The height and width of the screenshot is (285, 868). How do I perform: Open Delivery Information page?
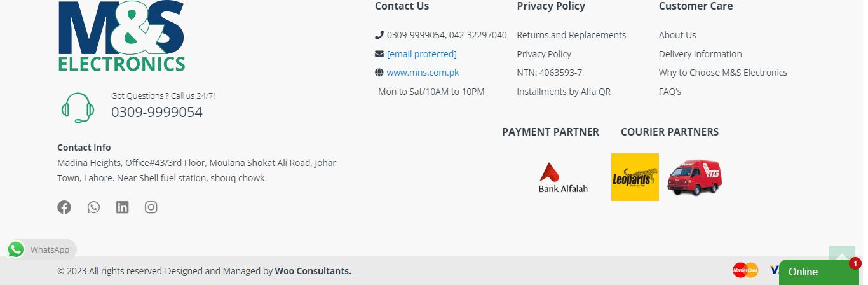click(700, 54)
